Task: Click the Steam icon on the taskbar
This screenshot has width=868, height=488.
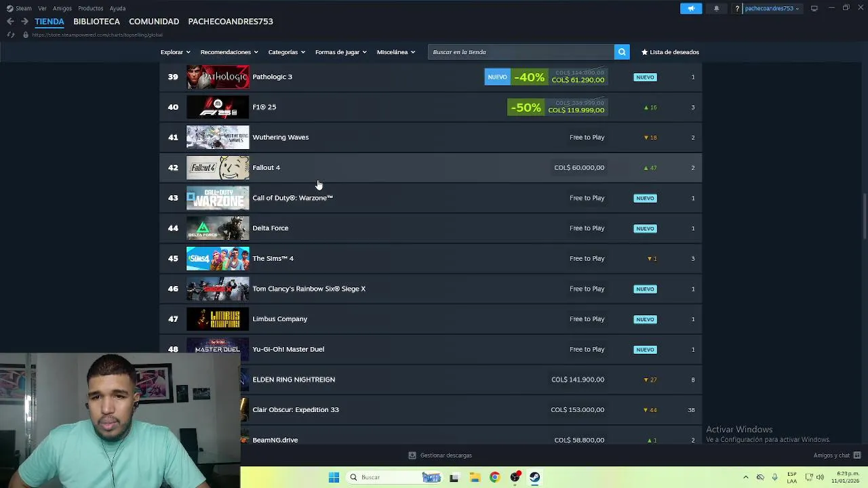Action: tap(535, 477)
